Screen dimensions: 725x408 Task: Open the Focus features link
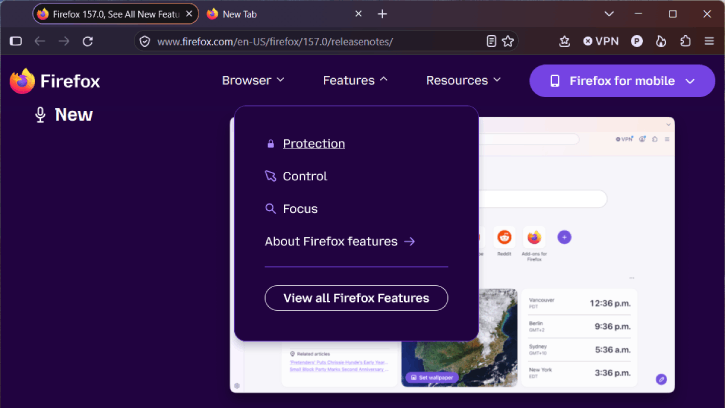point(300,209)
